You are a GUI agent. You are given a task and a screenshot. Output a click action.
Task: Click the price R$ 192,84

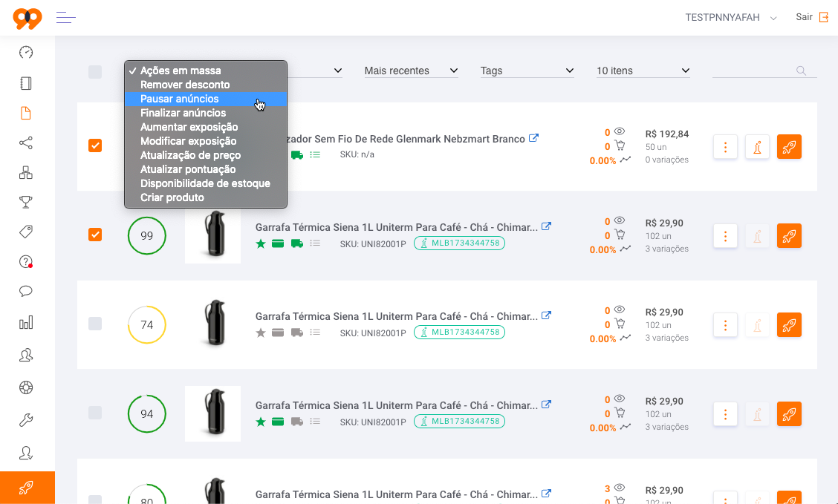tap(667, 134)
